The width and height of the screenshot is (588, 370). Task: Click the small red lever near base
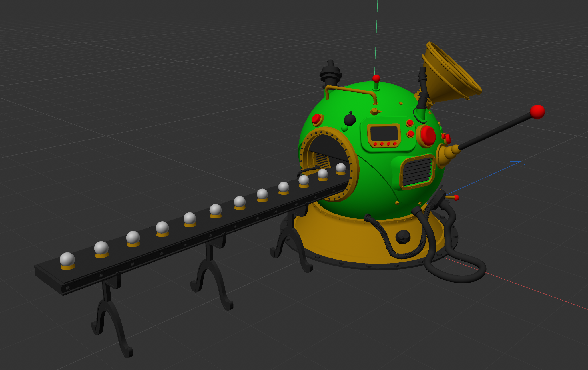click(x=456, y=197)
